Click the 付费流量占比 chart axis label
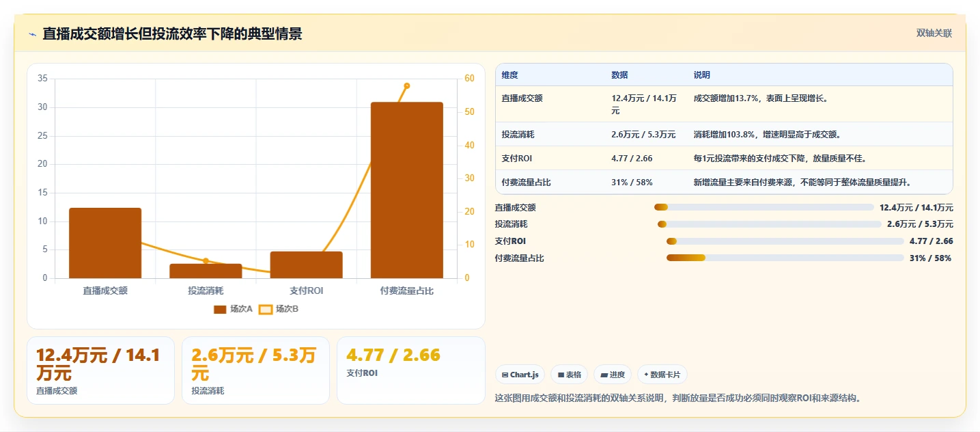Viewport: 980px width, 432px height. tap(407, 291)
